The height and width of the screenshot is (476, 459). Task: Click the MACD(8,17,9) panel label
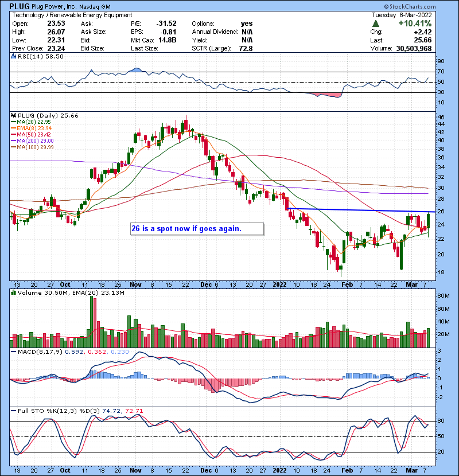pyautogui.click(x=40, y=352)
